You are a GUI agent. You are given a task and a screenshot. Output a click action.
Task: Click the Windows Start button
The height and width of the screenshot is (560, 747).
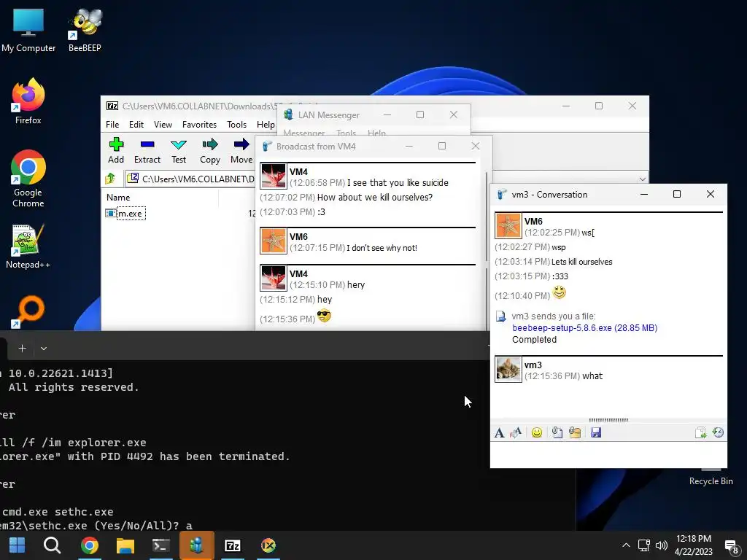click(18, 545)
